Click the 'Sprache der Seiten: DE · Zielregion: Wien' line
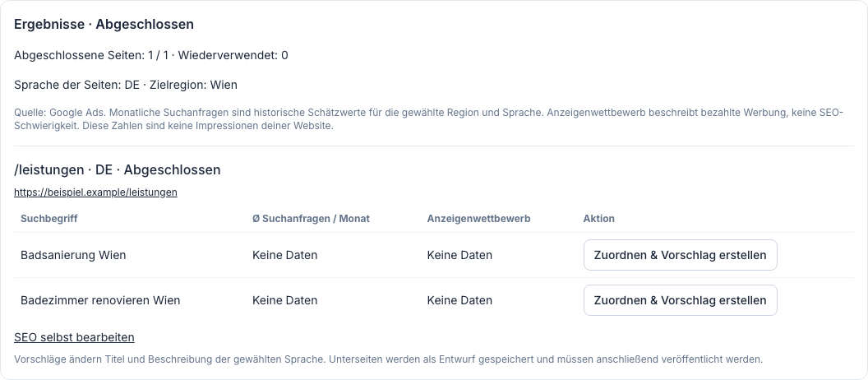Screen dimensions: 868x380 (126, 85)
